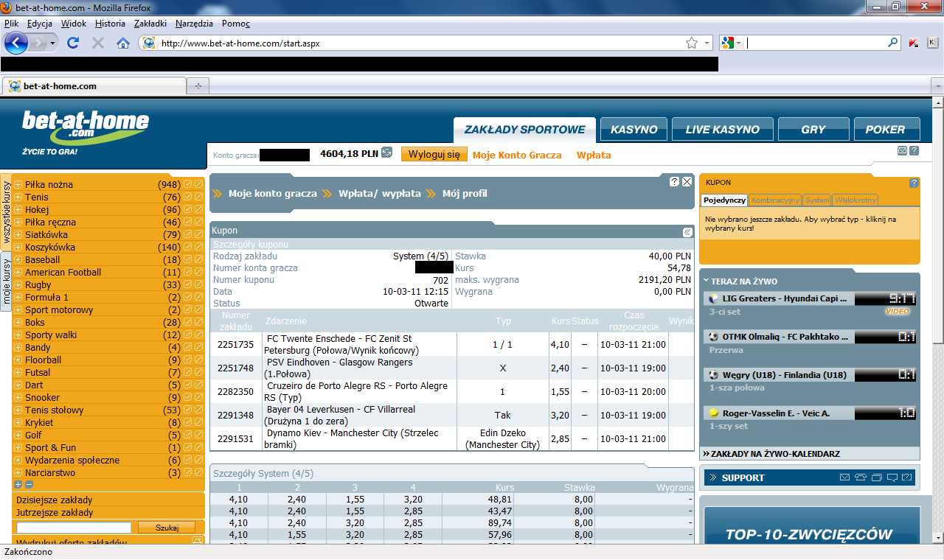Select the Kombinacyjny betslip tab
The width and height of the screenshot is (944, 560).
[x=776, y=200]
